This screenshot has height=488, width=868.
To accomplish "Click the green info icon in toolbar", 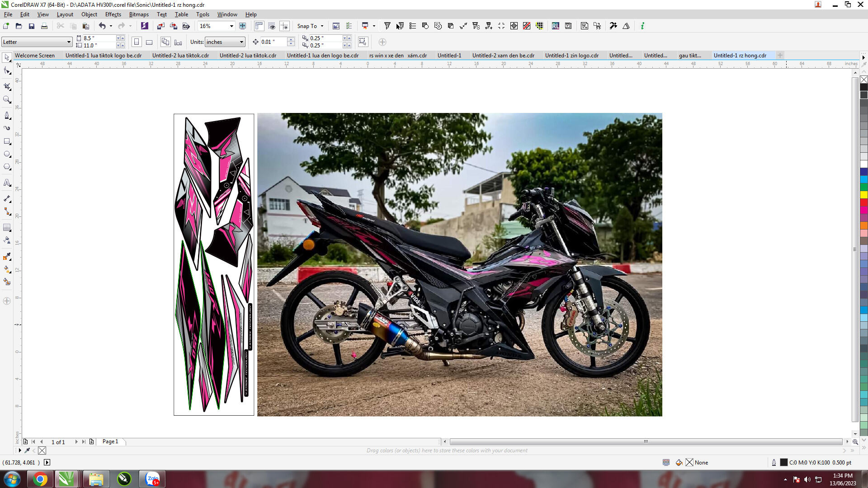I will tap(642, 26).
